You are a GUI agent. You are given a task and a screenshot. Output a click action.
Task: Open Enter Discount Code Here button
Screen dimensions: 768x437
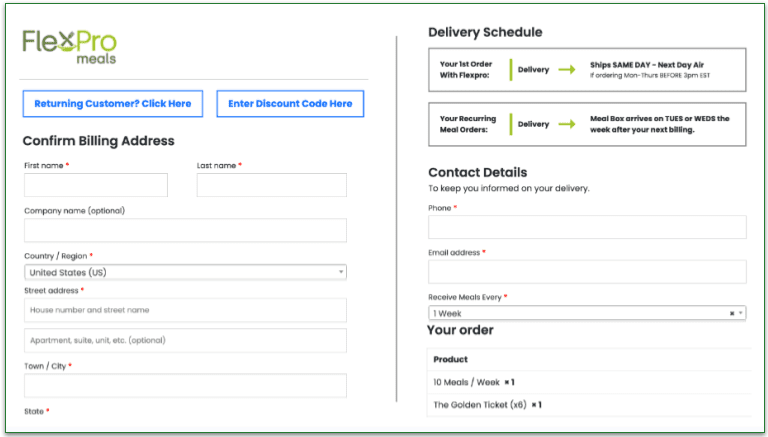tap(290, 103)
